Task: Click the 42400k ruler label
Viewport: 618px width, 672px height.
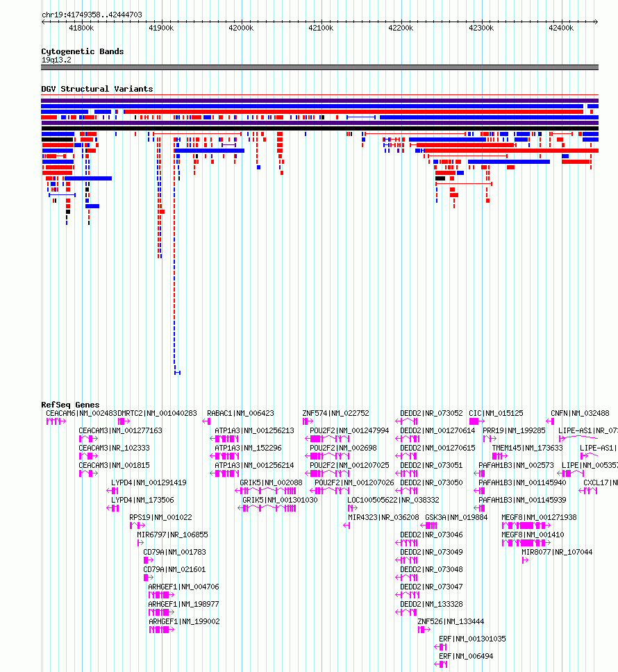Action: pyautogui.click(x=561, y=28)
